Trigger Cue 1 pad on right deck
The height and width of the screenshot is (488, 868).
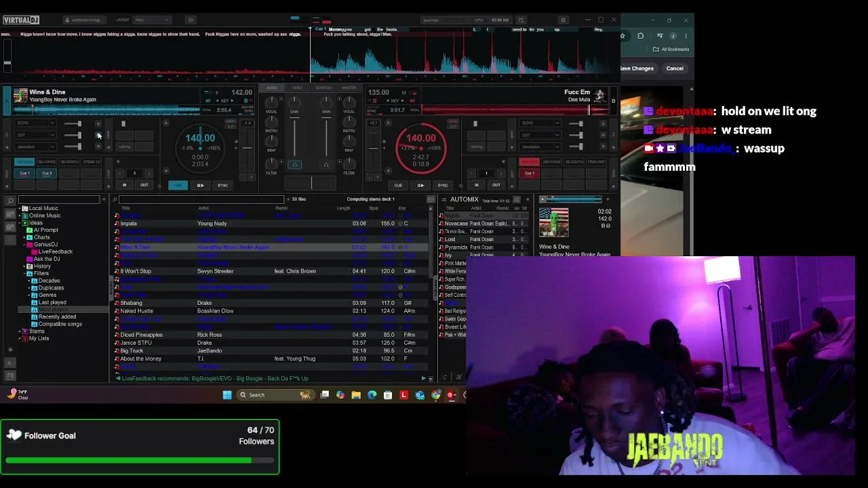tap(530, 174)
